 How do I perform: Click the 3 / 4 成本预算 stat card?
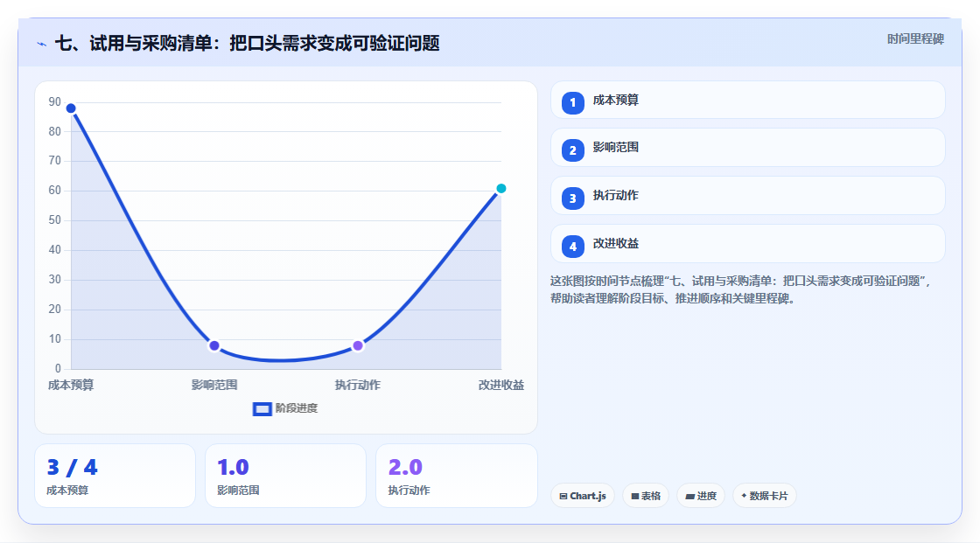pyautogui.click(x=115, y=476)
